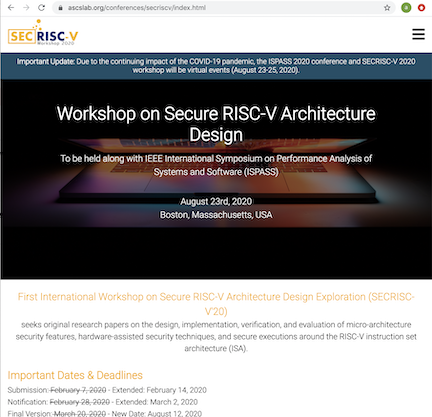Select the ISPASS symposium subtitle text
The width and height of the screenshot is (432, 417).
tap(216, 165)
